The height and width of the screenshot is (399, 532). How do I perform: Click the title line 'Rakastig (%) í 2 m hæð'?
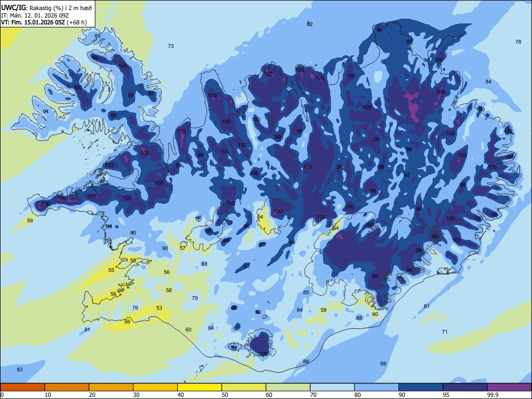[x=61, y=8]
